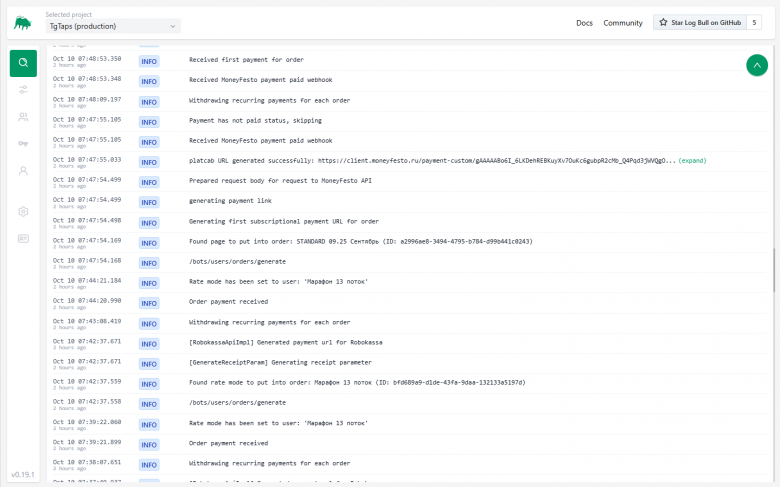Click INFO badge on 'generating payment link' row

tap(149, 200)
